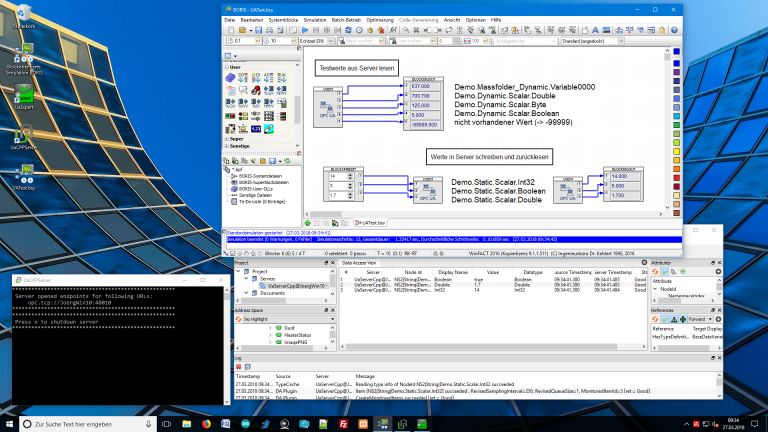768x432 pixels.
Task: Click the Open folder icon in BORIS toolbar
Action: (x=242, y=30)
